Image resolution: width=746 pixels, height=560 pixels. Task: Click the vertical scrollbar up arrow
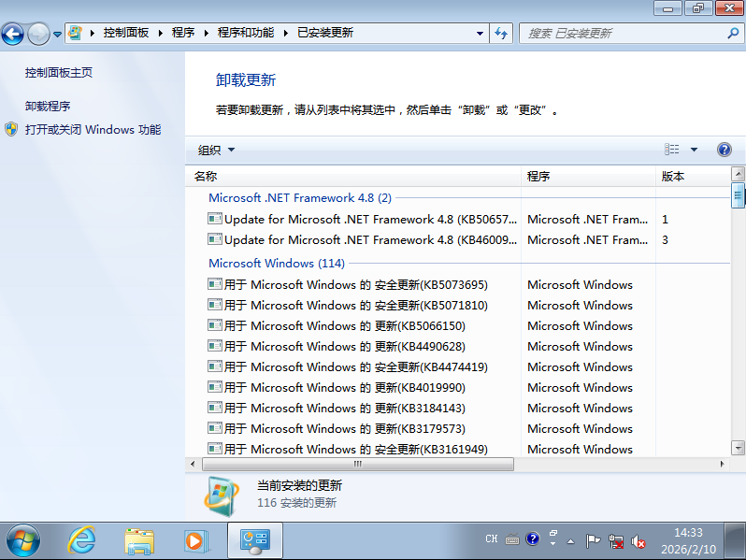[x=738, y=173]
